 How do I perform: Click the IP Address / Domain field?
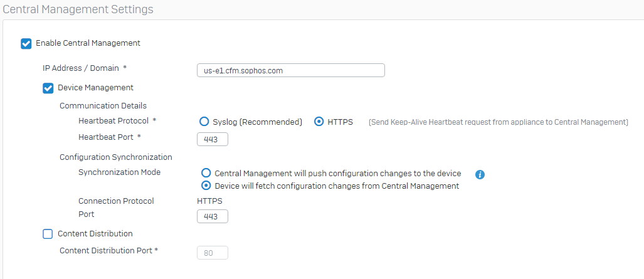pos(291,70)
